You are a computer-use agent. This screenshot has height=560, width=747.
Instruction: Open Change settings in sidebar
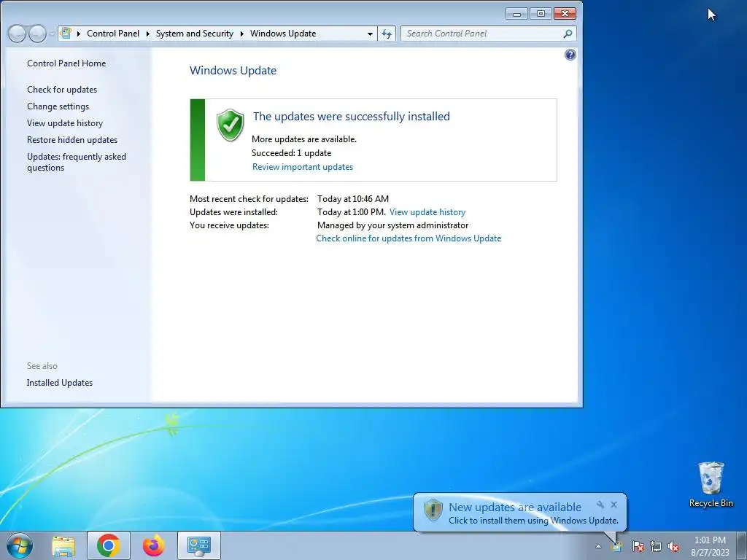point(58,106)
